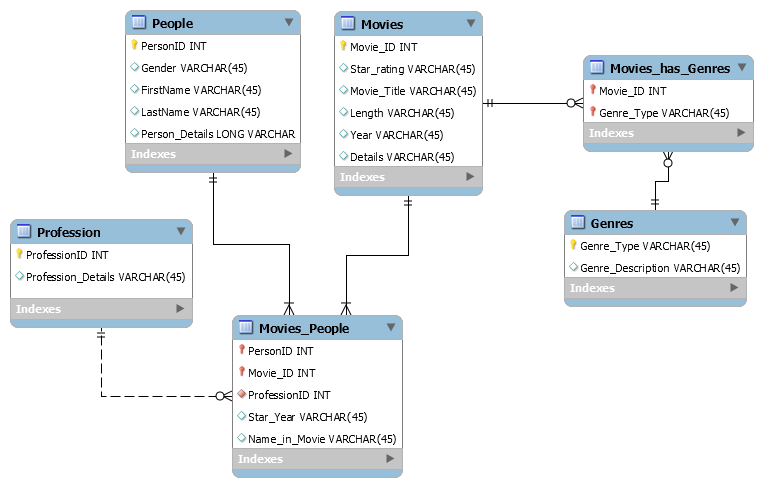
Task: Click the red Movie_ID key in Movies_has_Genres
Action: point(593,90)
